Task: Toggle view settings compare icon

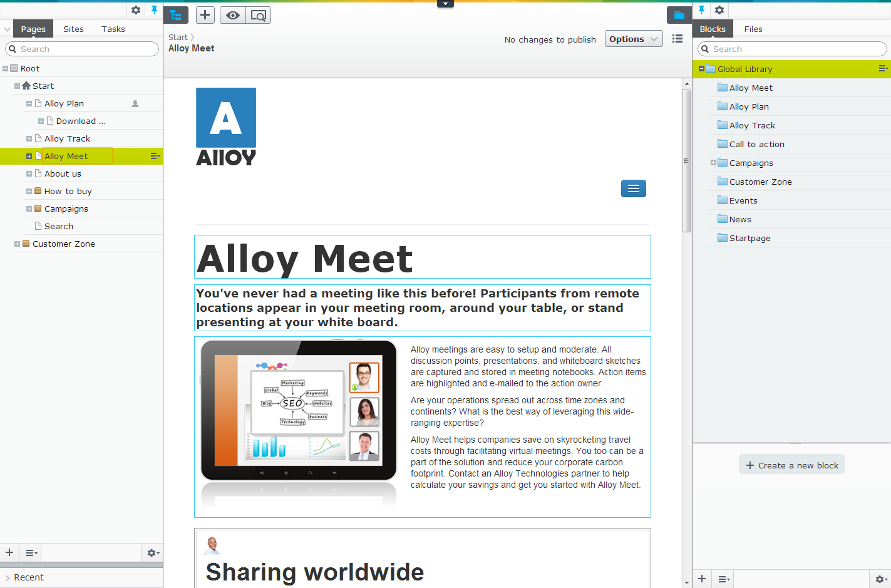Action: [258, 15]
